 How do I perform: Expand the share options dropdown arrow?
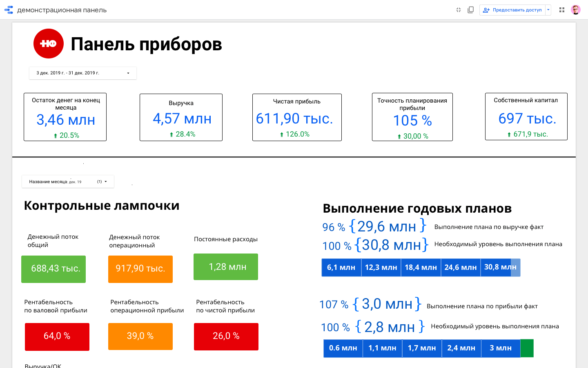(x=548, y=10)
